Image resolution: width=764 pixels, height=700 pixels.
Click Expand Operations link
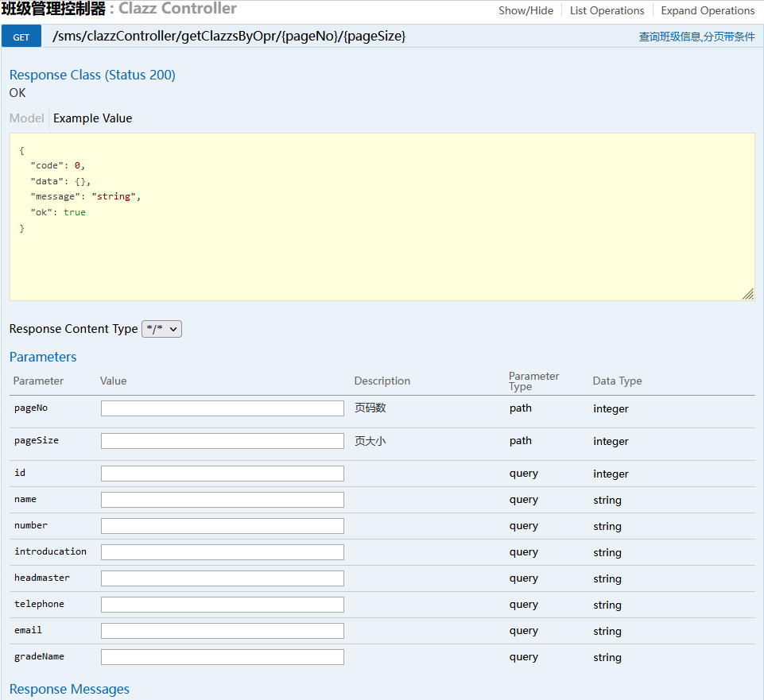coord(708,10)
